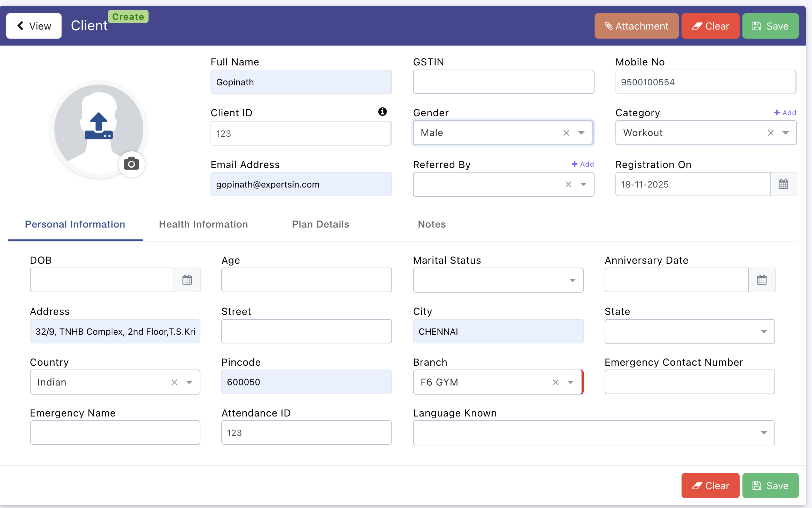The width and height of the screenshot is (812, 508).
Task: Expand the Language Known dropdown
Action: click(764, 433)
